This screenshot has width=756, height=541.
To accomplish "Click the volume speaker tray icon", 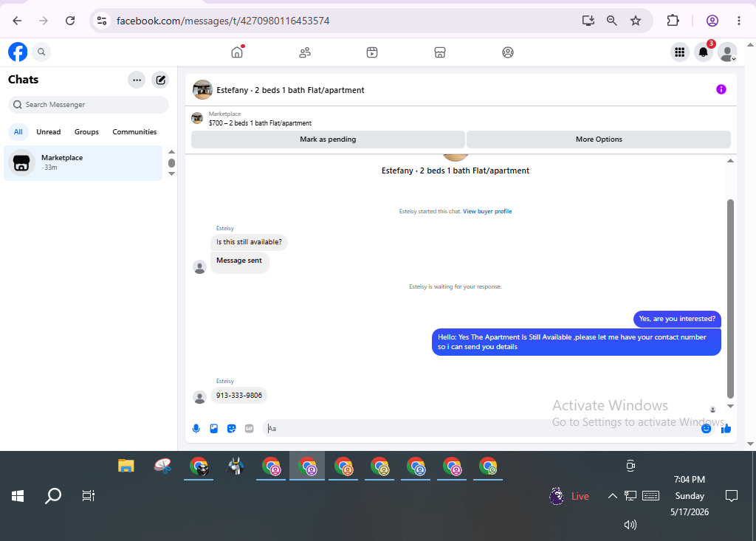I will pos(630,525).
